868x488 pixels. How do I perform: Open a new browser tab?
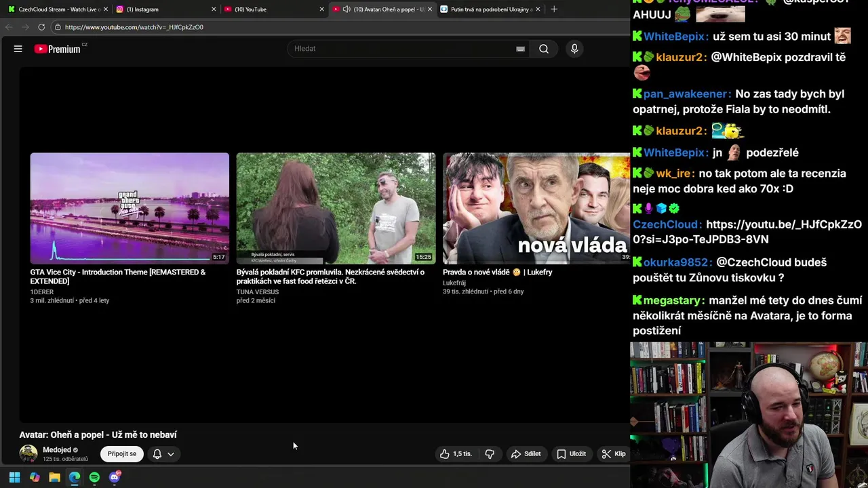pyautogui.click(x=554, y=9)
